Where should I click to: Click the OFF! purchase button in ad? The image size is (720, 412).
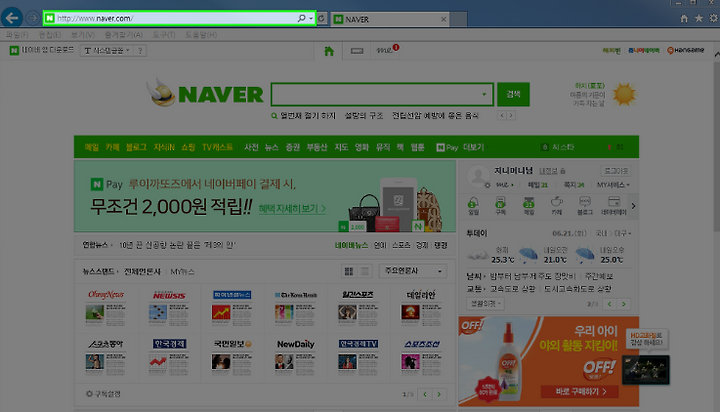tap(580, 391)
